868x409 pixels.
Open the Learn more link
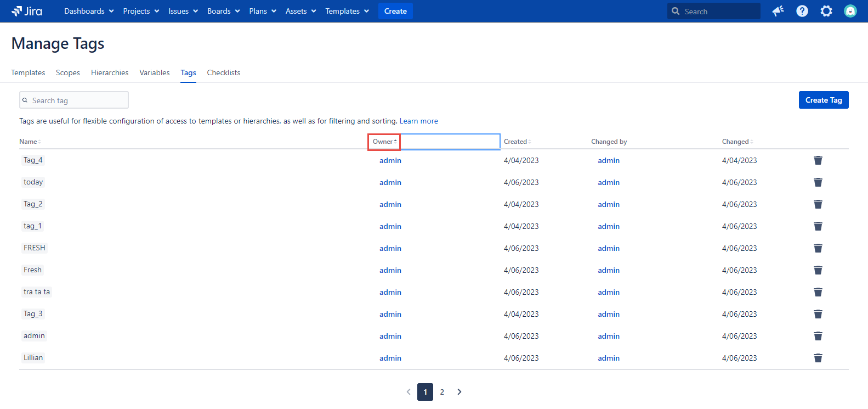pos(418,121)
